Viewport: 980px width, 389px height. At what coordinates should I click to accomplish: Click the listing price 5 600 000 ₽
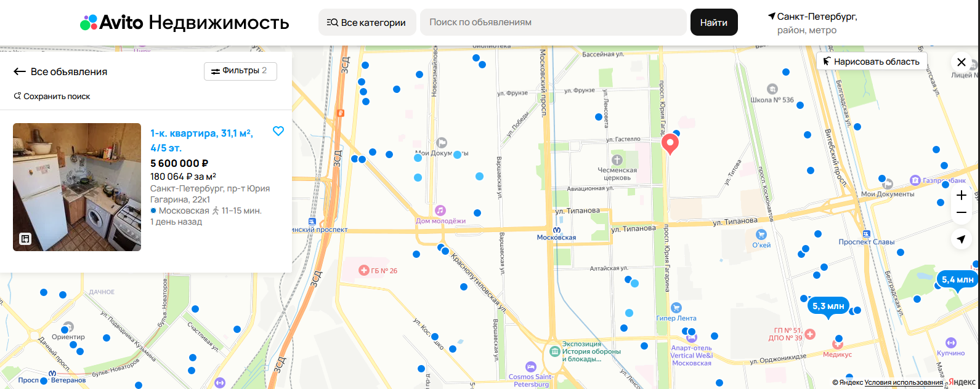[179, 163]
